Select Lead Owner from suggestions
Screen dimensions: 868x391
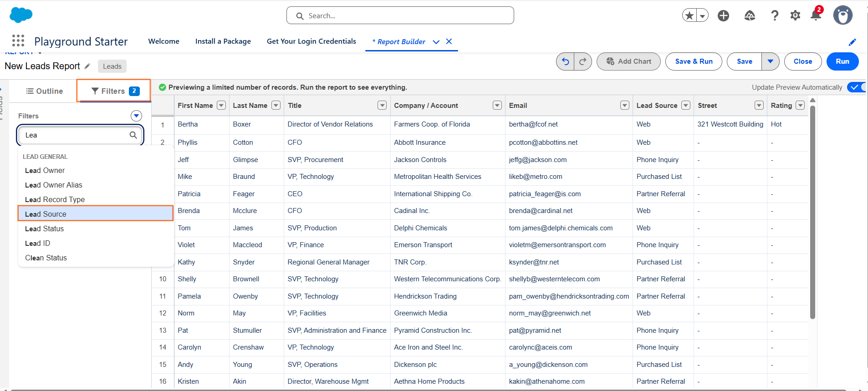tap(96, 171)
